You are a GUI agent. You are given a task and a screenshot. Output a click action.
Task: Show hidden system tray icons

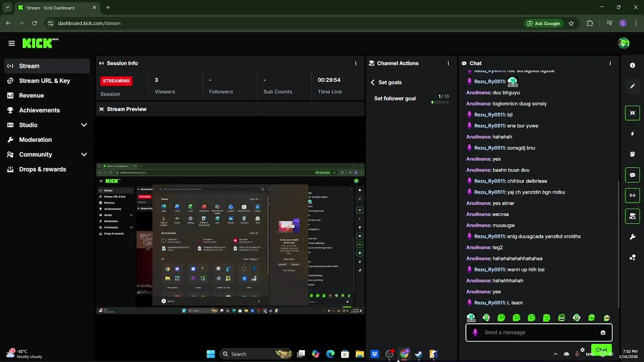(555, 354)
